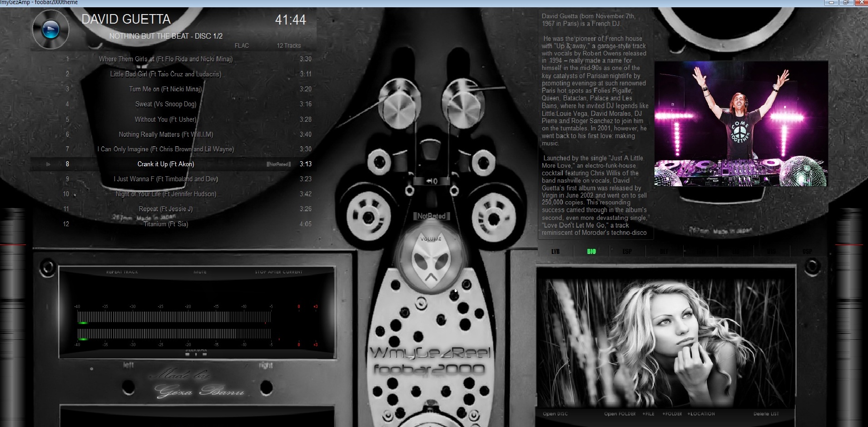Select track 1 Where Them Girls at
This screenshot has height=427, width=868.
point(173,59)
